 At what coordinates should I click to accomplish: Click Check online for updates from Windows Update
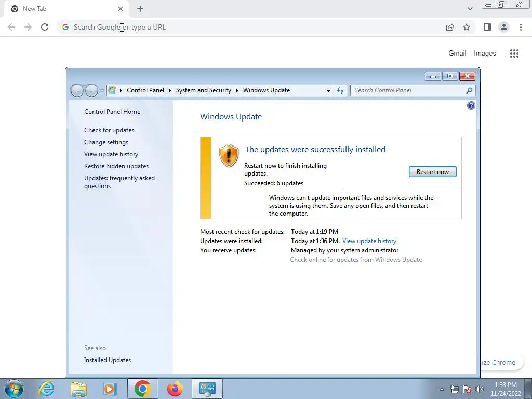(x=356, y=260)
